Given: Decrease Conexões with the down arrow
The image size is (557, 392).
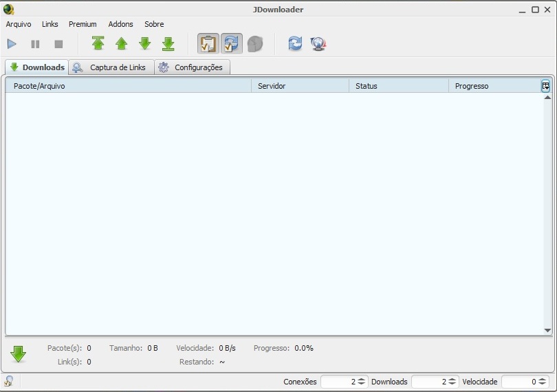Looking at the screenshot, I should point(362,384).
